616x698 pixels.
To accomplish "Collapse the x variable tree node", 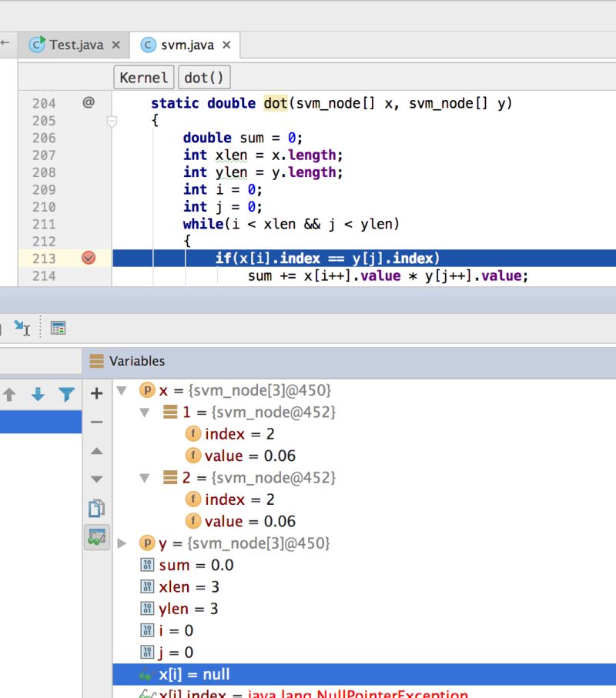I will (123, 391).
